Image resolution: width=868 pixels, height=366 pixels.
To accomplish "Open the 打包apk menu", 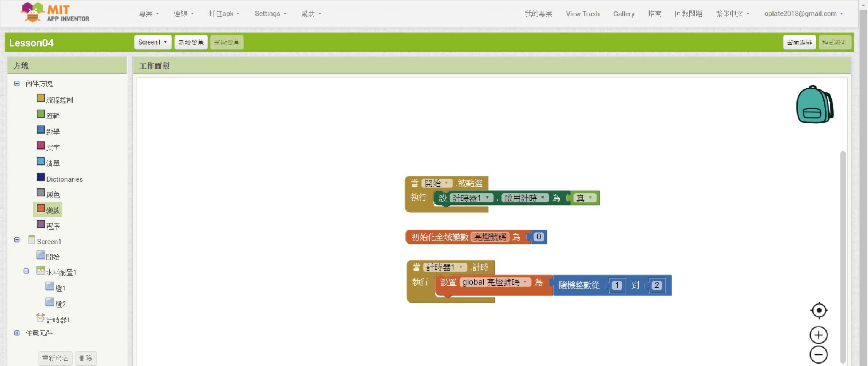I will [x=224, y=14].
